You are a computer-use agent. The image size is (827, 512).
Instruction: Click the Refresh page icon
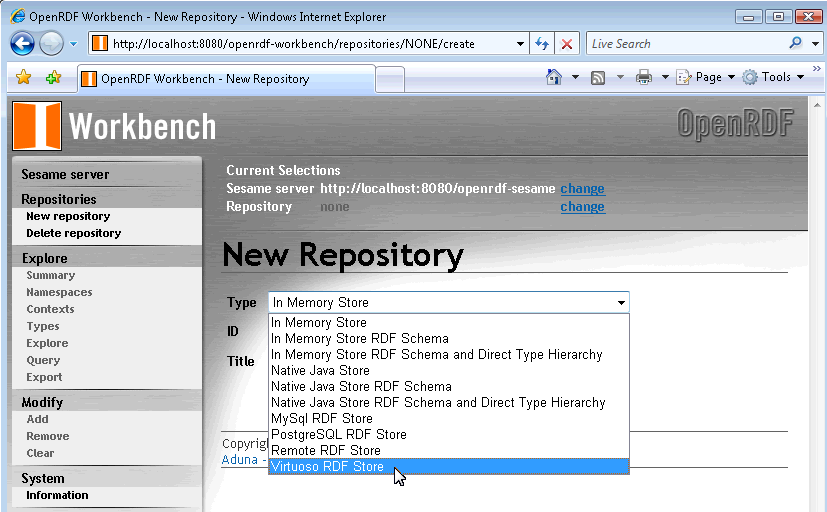pos(542,44)
